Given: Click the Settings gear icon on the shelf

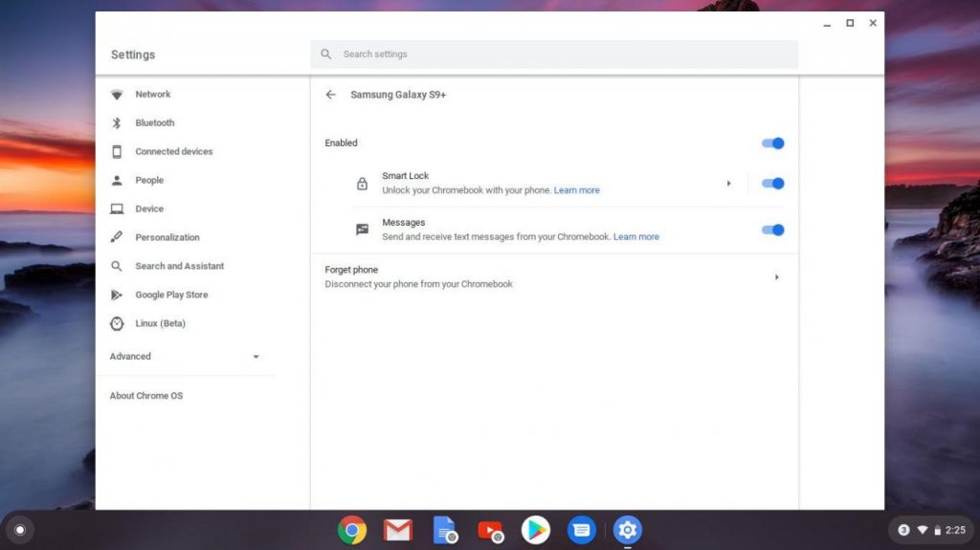Looking at the screenshot, I should pos(628,530).
